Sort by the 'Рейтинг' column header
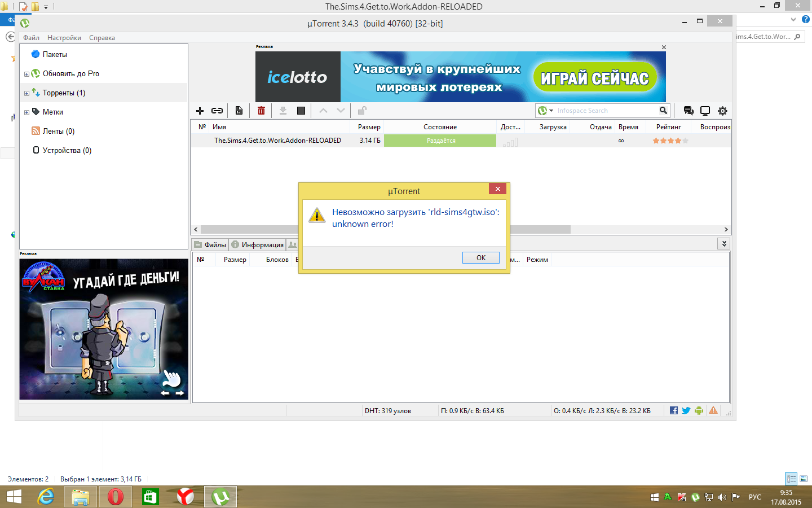The width and height of the screenshot is (812, 508). pyautogui.click(x=668, y=127)
